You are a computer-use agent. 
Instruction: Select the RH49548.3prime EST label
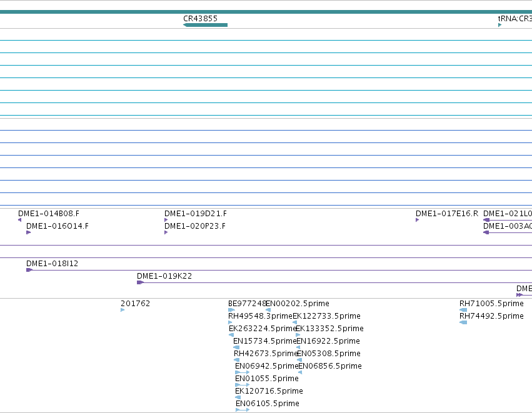pos(260,316)
